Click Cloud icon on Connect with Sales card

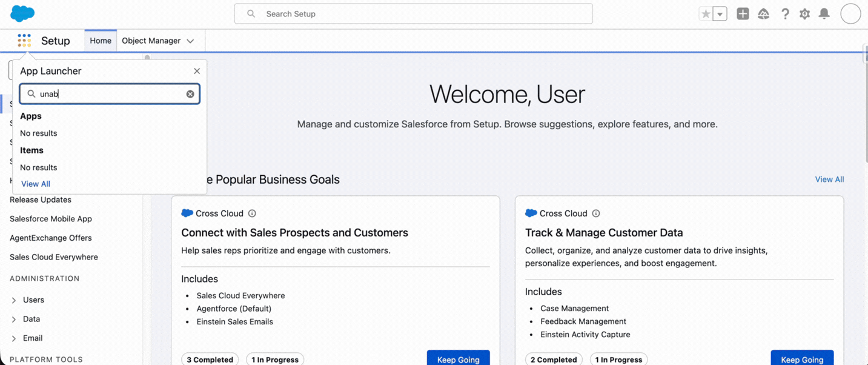(x=187, y=213)
